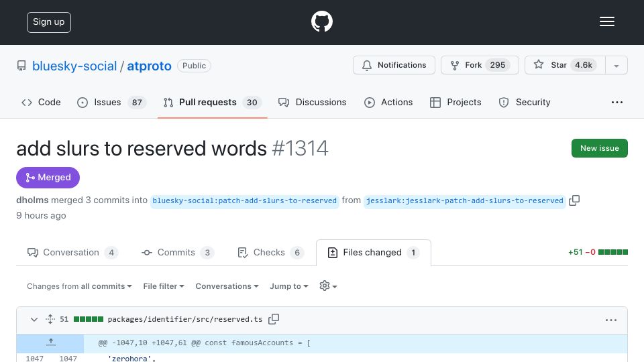
Task: Collapse the reserved.ts file diff
Action: pos(34,319)
